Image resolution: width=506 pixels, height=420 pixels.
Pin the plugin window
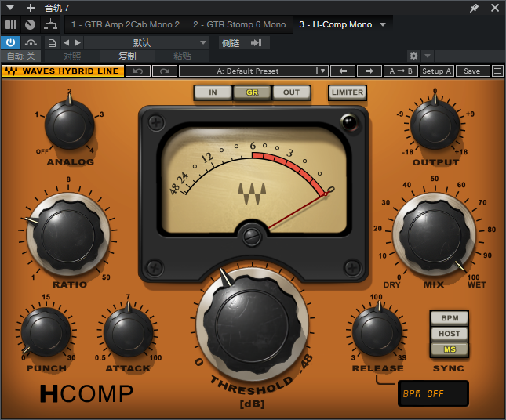tap(474, 8)
